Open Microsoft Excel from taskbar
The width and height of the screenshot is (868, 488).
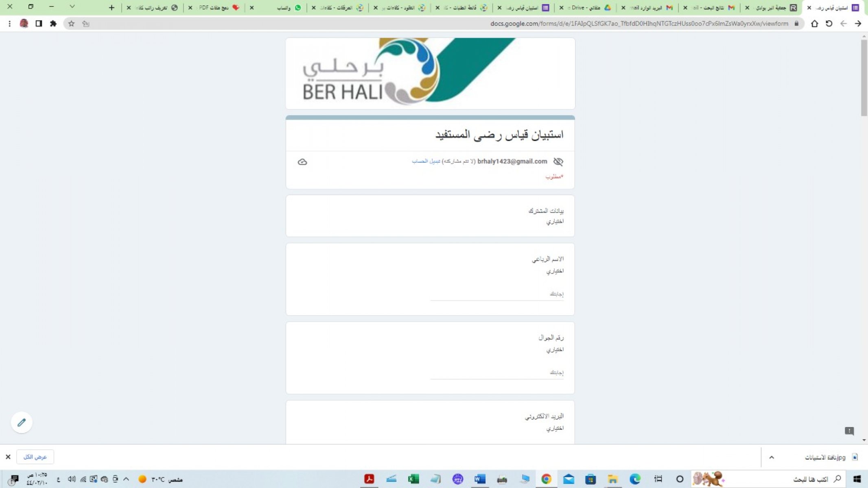coord(413,479)
